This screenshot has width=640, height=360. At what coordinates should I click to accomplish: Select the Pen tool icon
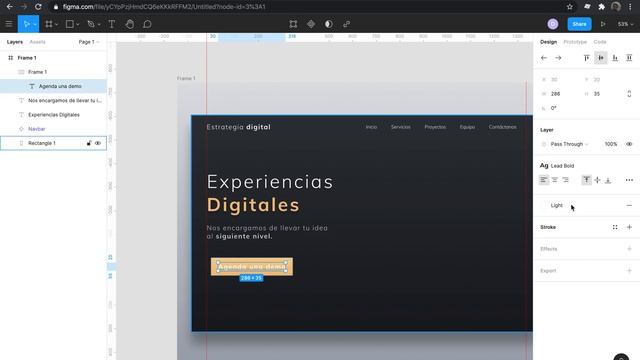click(x=91, y=24)
